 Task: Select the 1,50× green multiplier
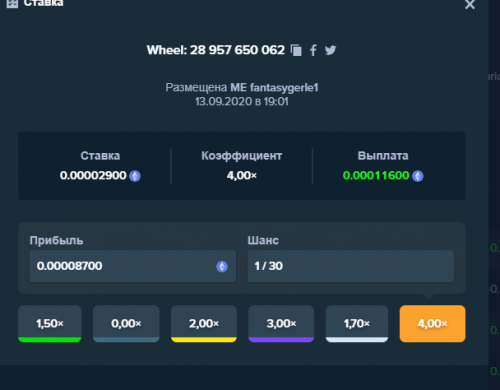pyautogui.click(x=50, y=324)
